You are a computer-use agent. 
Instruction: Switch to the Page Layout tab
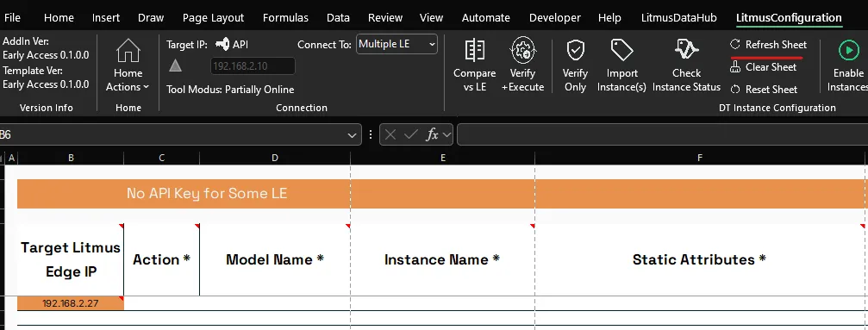[213, 18]
